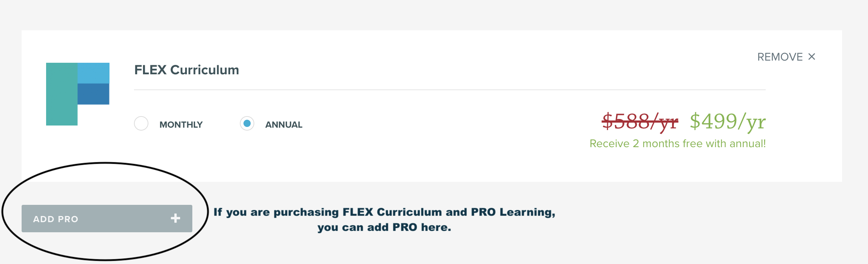The height and width of the screenshot is (264, 868).
Task: Add PRO Learning with the ADD PRO button
Action: point(107,219)
